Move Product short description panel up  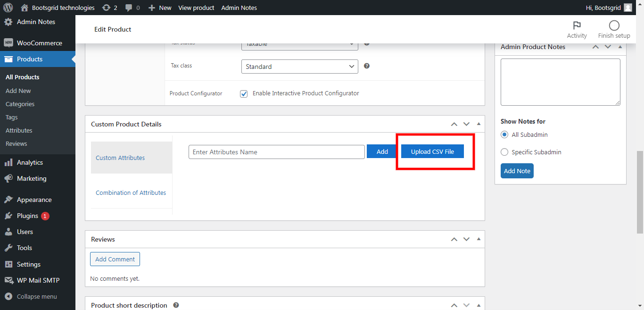(x=454, y=305)
